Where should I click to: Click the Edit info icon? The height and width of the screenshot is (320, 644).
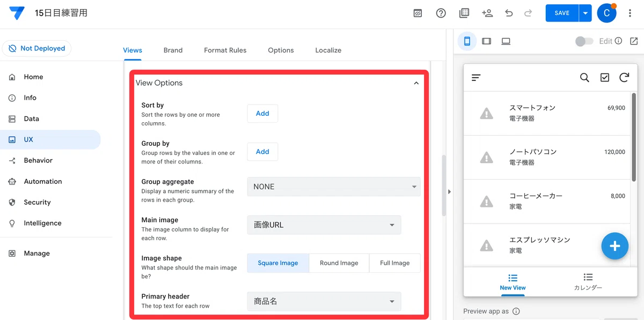(x=618, y=41)
